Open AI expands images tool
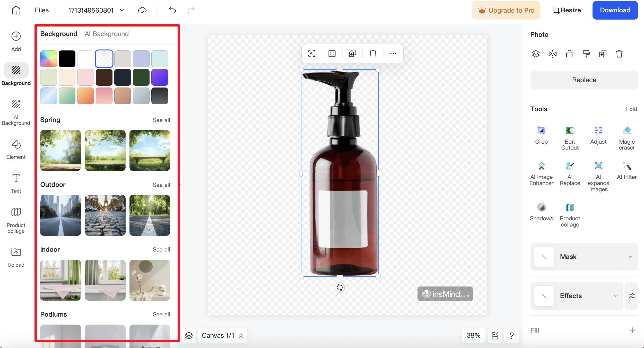Viewport: 644px width, 348px height. tap(598, 177)
